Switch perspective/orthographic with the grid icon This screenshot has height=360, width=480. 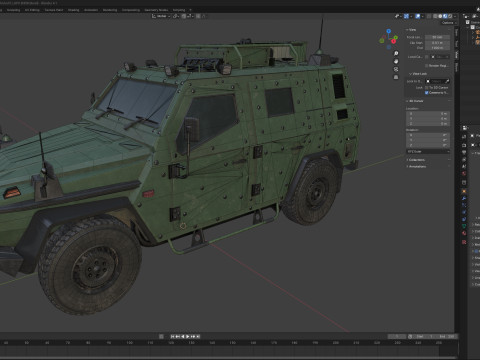396,77
